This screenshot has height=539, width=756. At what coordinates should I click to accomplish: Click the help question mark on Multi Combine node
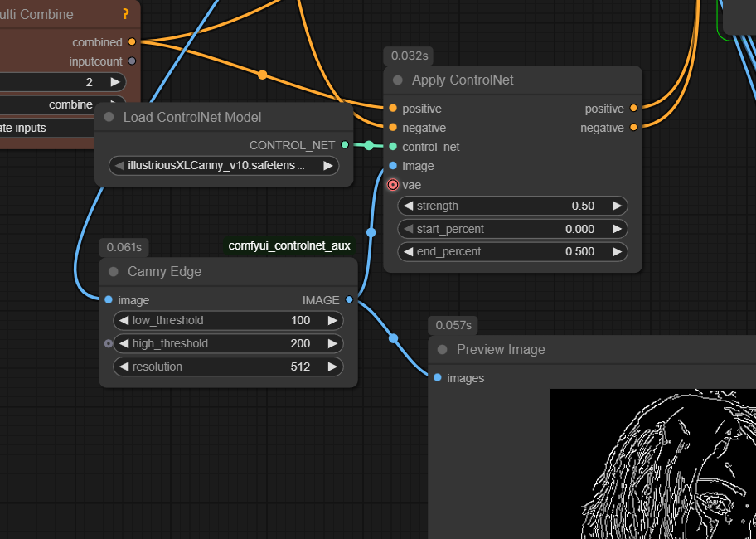[x=125, y=14]
